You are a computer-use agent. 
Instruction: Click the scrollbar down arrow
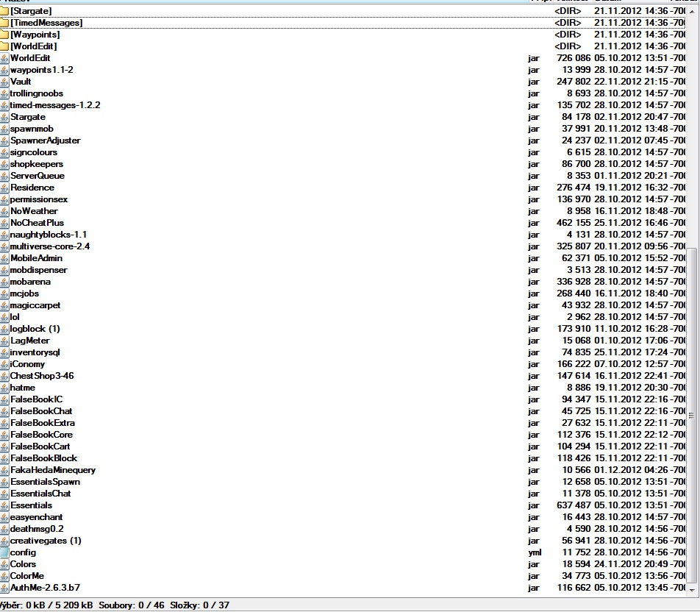click(692, 590)
